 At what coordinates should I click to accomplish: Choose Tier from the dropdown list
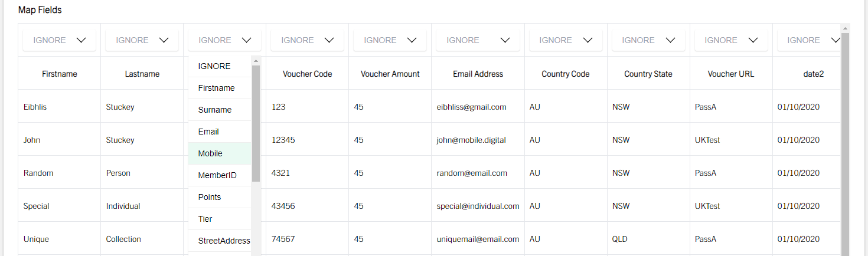pyautogui.click(x=220, y=219)
